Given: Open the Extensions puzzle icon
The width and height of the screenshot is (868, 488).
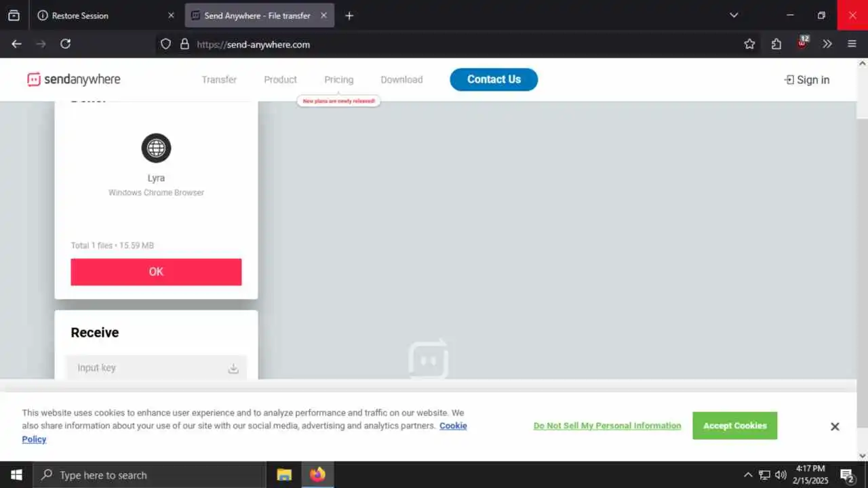Looking at the screenshot, I should click(x=776, y=44).
